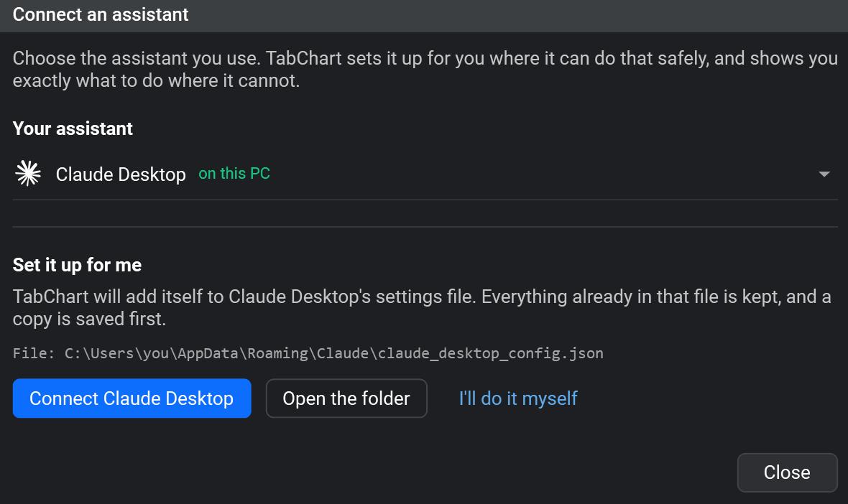Click the Connect an assistant title bar

424,15
